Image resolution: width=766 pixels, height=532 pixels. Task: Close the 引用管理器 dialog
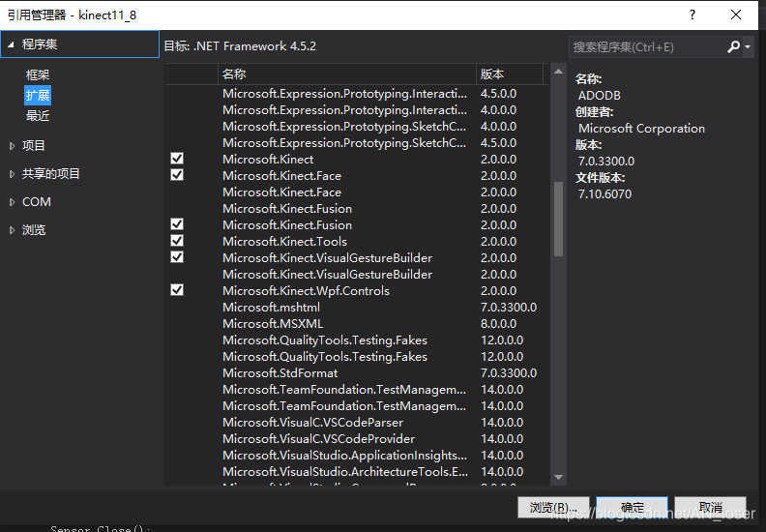click(736, 15)
